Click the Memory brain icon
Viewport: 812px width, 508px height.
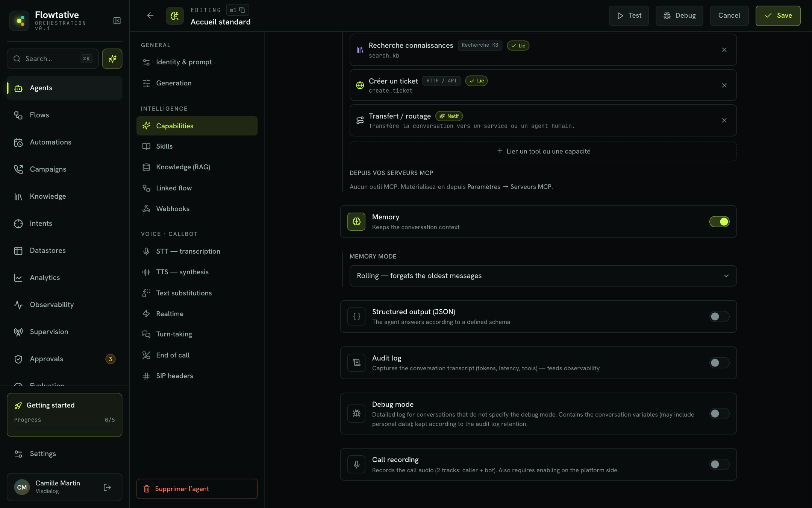tap(356, 222)
